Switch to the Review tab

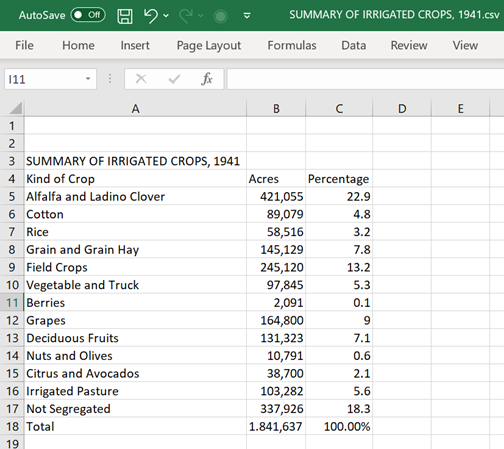pos(409,45)
